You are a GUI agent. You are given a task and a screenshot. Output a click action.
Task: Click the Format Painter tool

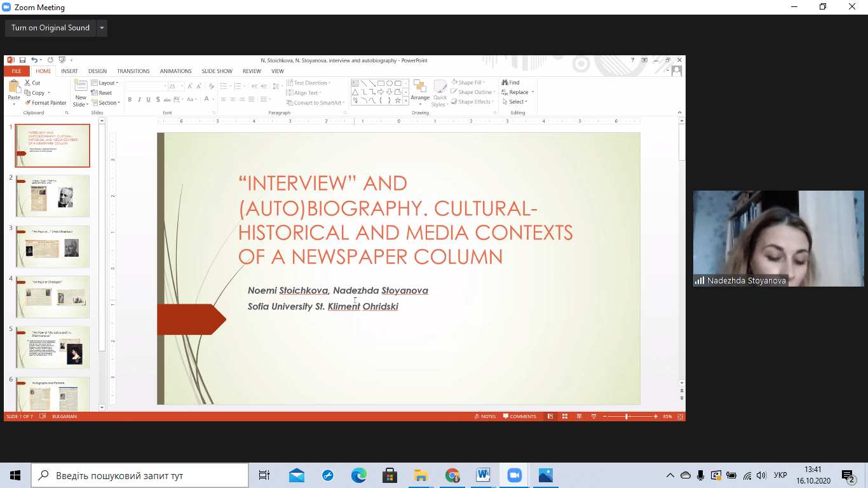pos(44,103)
